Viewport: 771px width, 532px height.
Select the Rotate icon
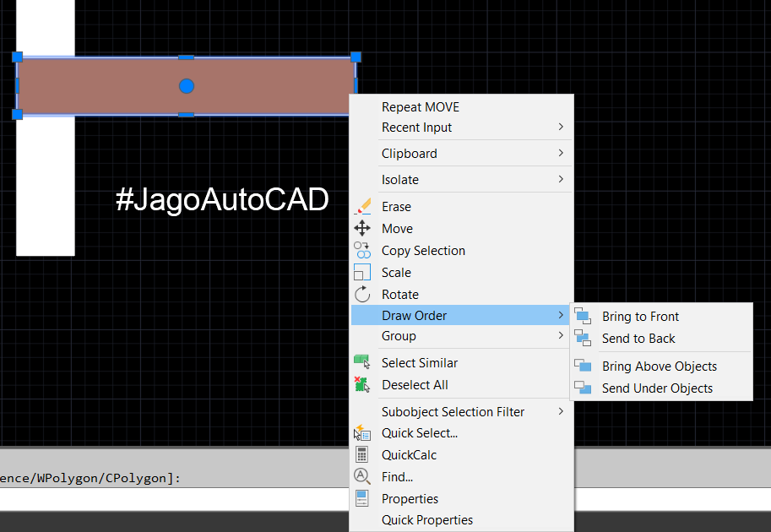(x=362, y=294)
